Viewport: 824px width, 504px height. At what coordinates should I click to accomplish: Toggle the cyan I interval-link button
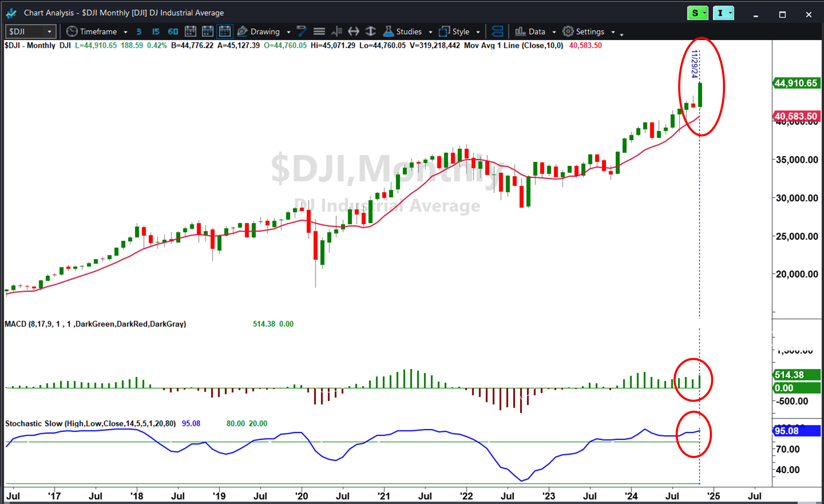pyautogui.click(x=723, y=13)
